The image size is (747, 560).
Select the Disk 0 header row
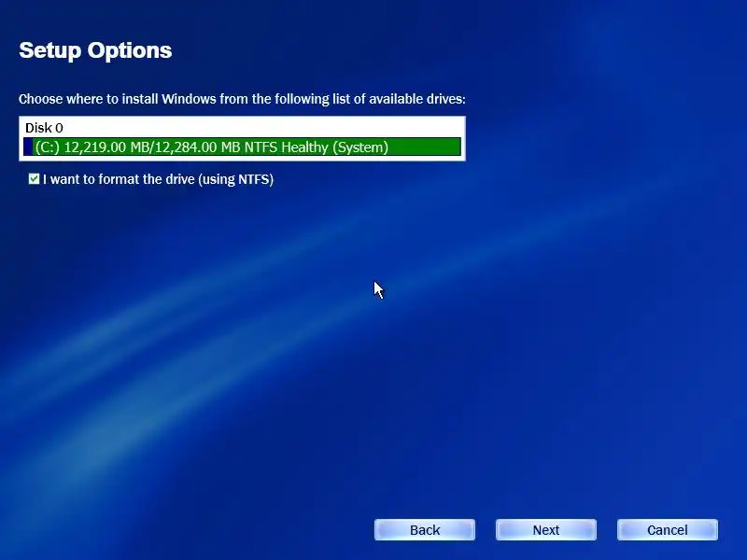coord(242,128)
